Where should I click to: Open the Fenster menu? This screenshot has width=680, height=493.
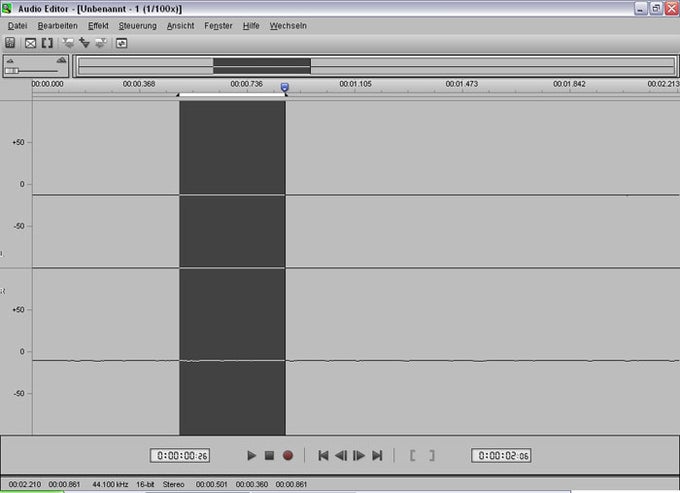[218, 26]
